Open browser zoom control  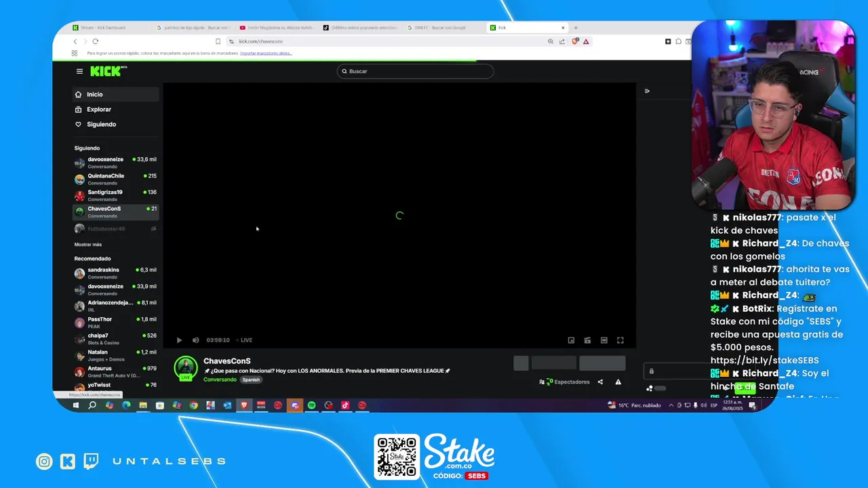[551, 41]
